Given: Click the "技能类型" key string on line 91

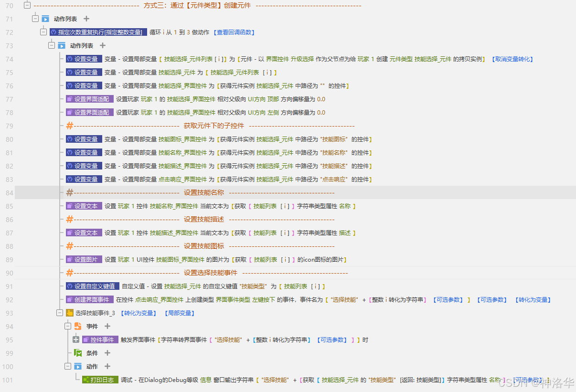Looking at the screenshot, I should coord(253,286).
